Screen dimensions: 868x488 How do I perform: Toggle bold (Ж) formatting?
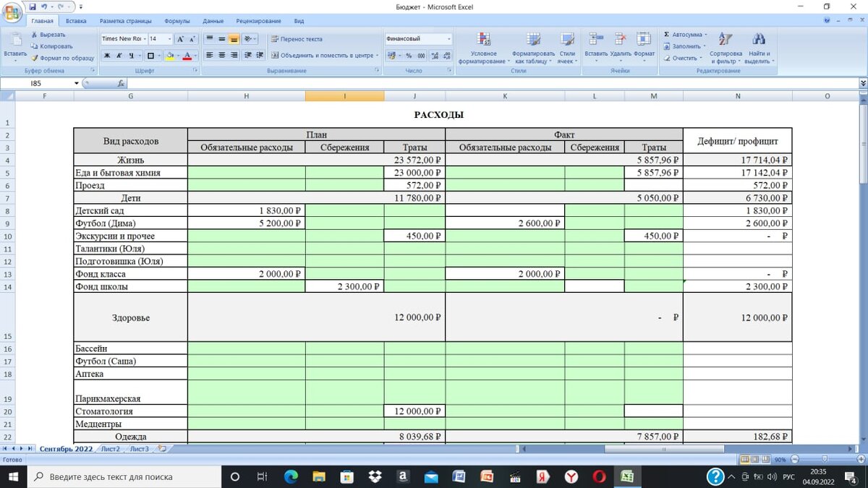[x=107, y=56]
